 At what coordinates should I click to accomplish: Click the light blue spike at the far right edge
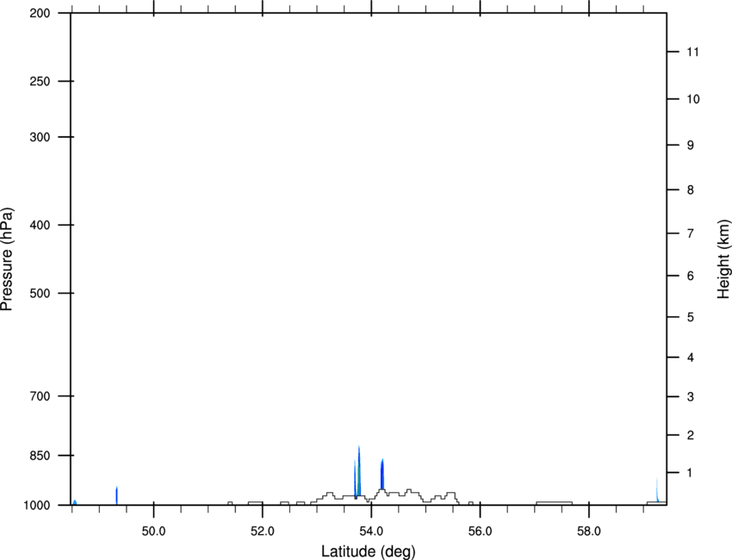click(x=657, y=490)
